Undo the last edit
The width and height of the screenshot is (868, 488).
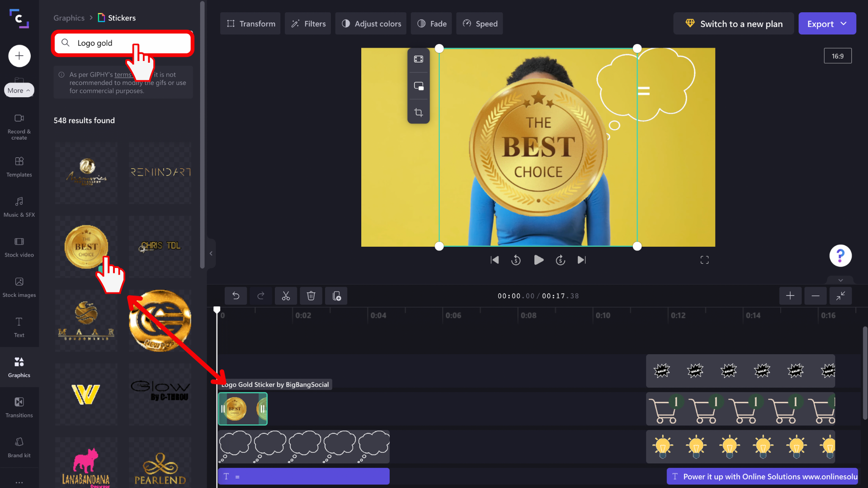point(236,296)
